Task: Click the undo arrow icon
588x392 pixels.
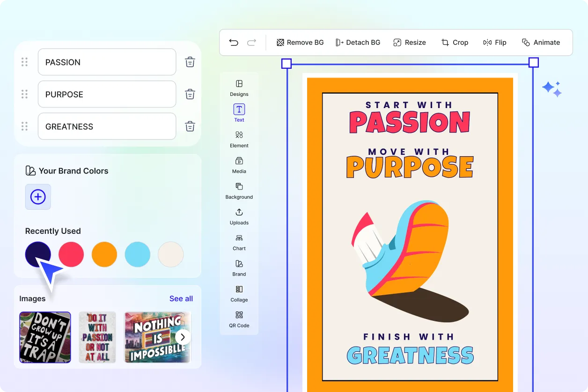Action: pyautogui.click(x=234, y=43)
